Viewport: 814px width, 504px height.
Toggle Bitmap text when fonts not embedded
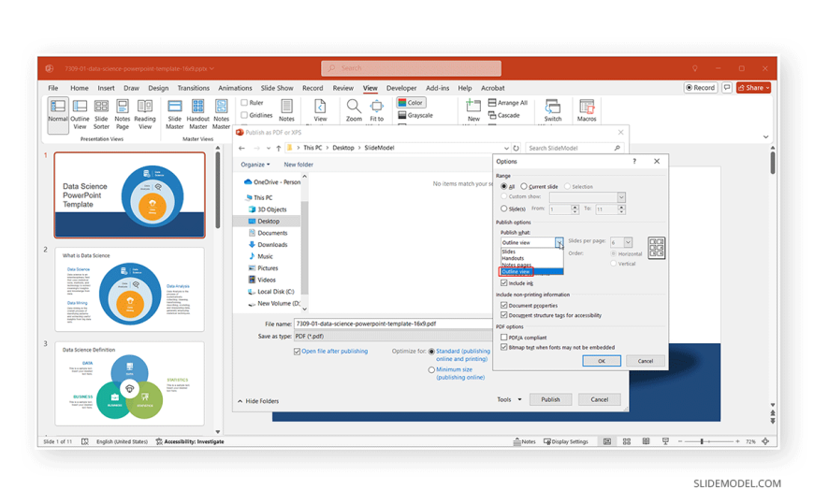pos(503,347)
